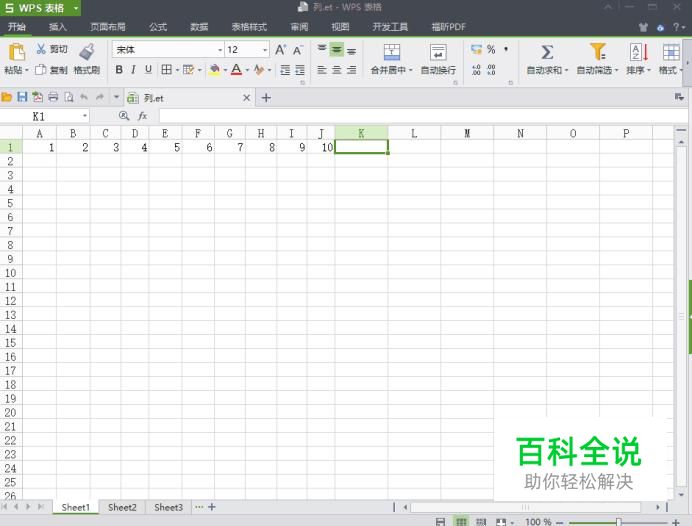Open the Start ribbon tab

coord(17,26)
